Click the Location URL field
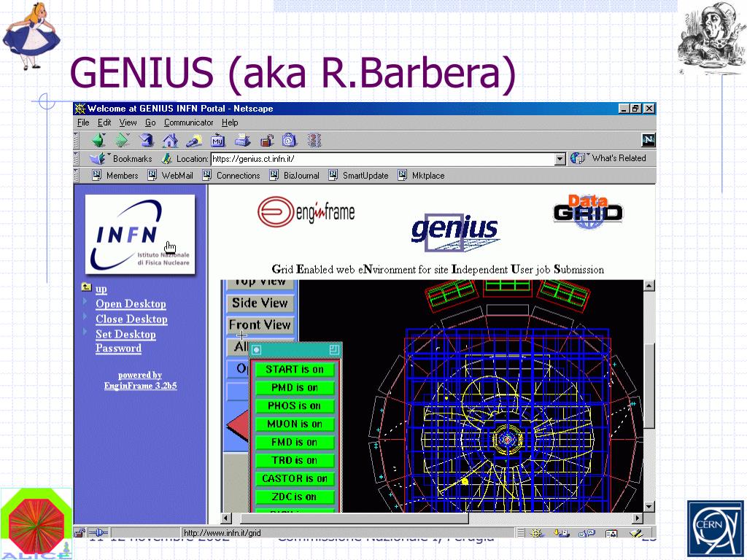This screenshot has height=560, width=747. coord(382,158)
